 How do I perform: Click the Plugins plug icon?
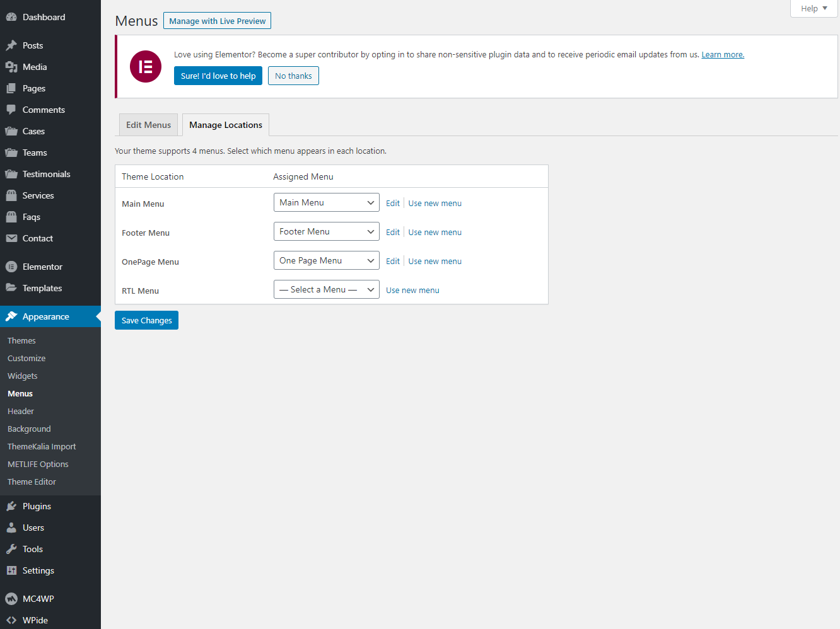tap(11, 506)
